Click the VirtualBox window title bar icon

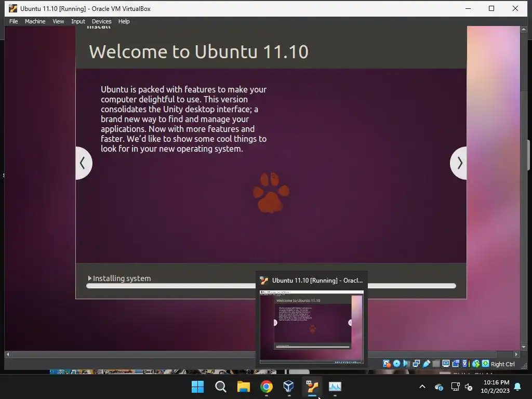tap(13, 8)
